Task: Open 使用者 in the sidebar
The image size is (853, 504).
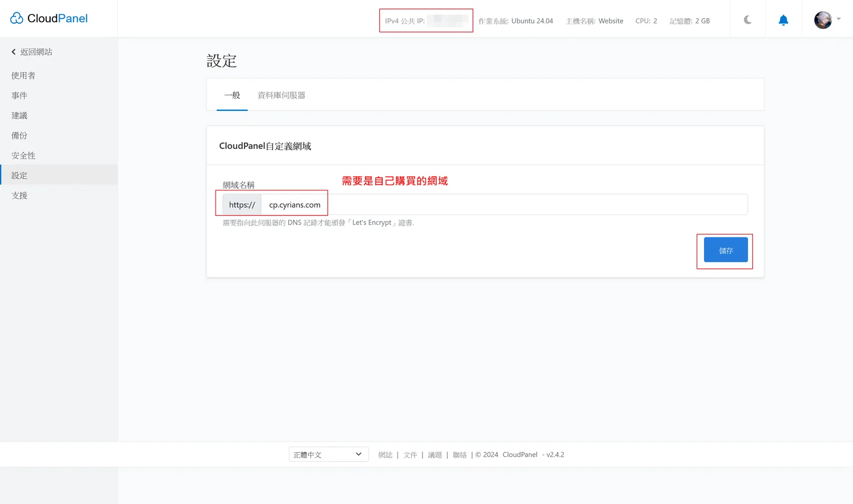Action: (23, 76)
